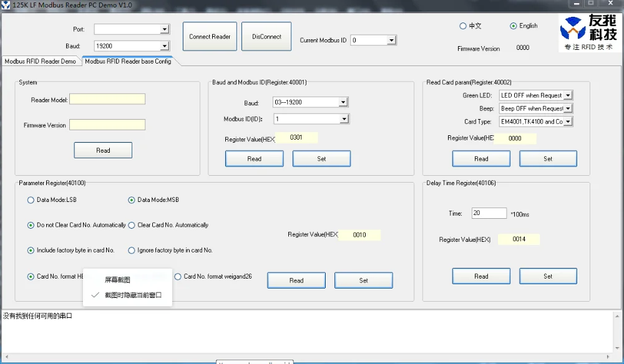Click Register Value field showing 0010

(359, 235)
